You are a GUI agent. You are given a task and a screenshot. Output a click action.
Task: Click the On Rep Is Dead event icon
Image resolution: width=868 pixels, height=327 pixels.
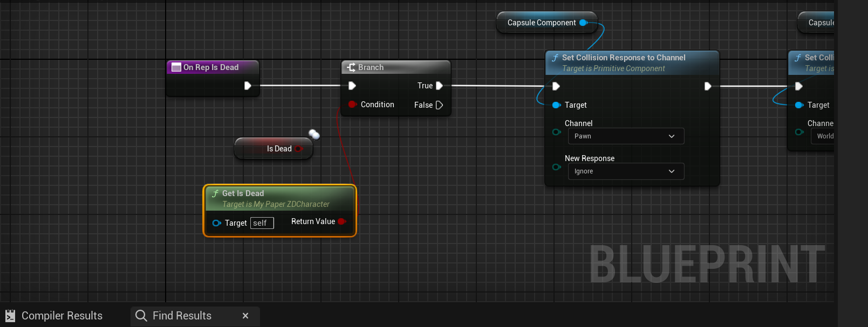pyautogui.click(x=176, y=67)
